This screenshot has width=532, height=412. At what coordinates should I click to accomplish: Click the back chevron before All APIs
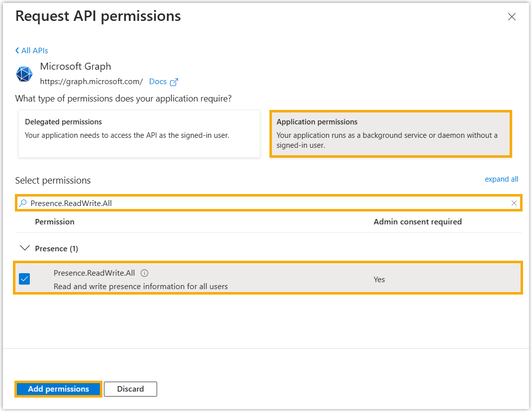[17, 51]
